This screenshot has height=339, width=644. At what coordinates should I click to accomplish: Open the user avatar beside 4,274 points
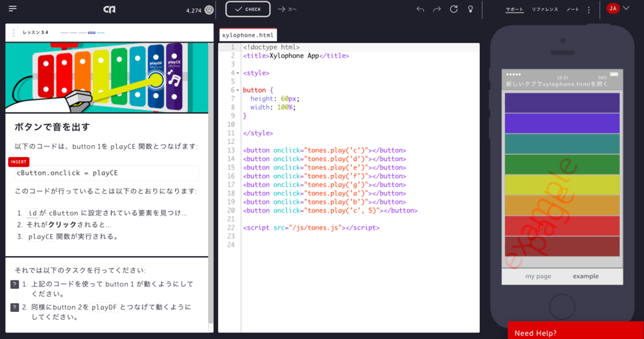pos(209,10)
